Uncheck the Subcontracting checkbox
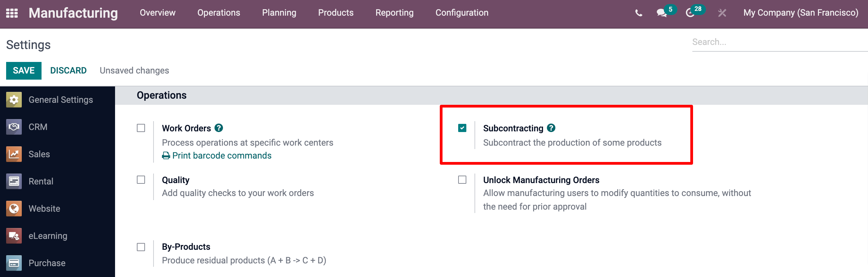868x277 pixels. (462, 128)
